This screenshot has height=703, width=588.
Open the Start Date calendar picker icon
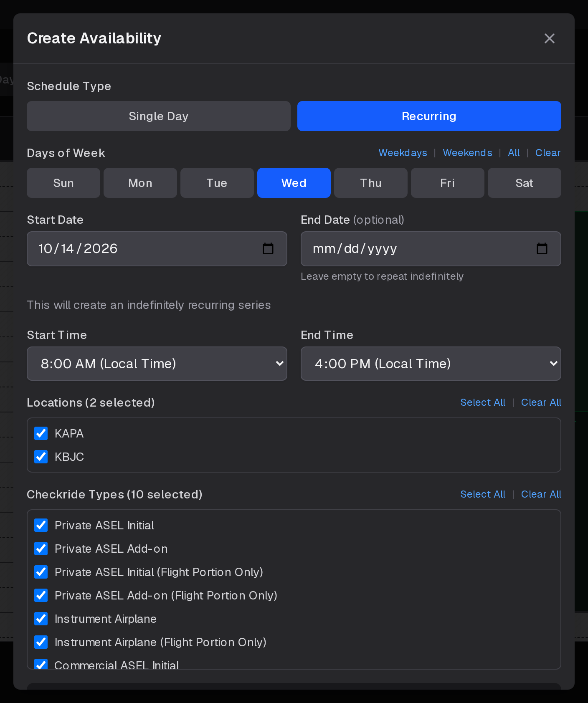pos(268,249)
